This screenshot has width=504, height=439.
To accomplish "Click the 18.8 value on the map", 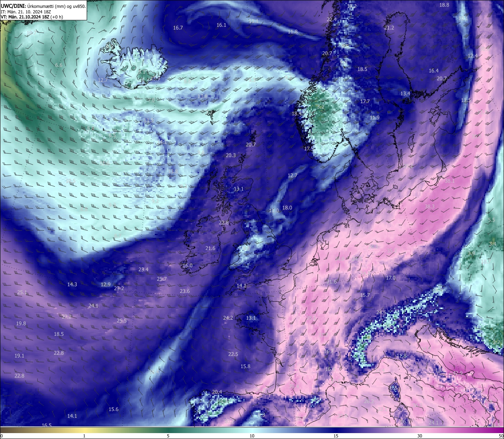I will point(444,5).
